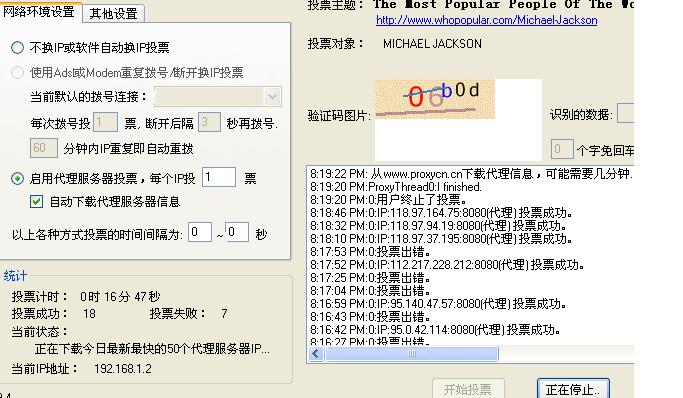The height and width of the screenshot is (398, 683).
Task: Switch to the 网络环境设置 tab
Action: 39,11
